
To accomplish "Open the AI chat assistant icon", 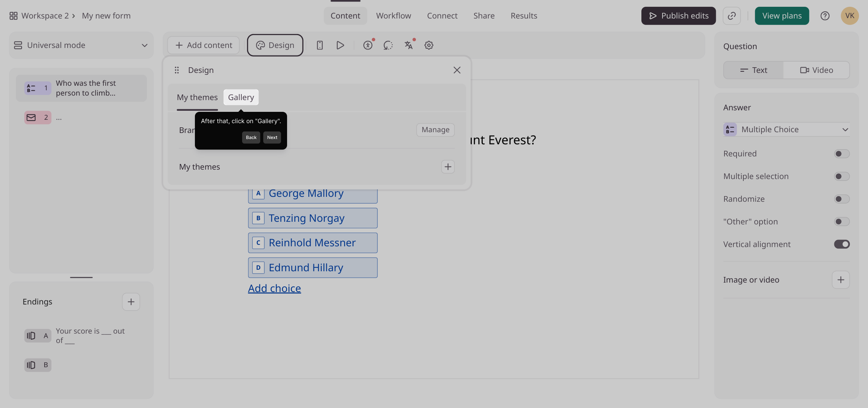I will coord(388,45).
